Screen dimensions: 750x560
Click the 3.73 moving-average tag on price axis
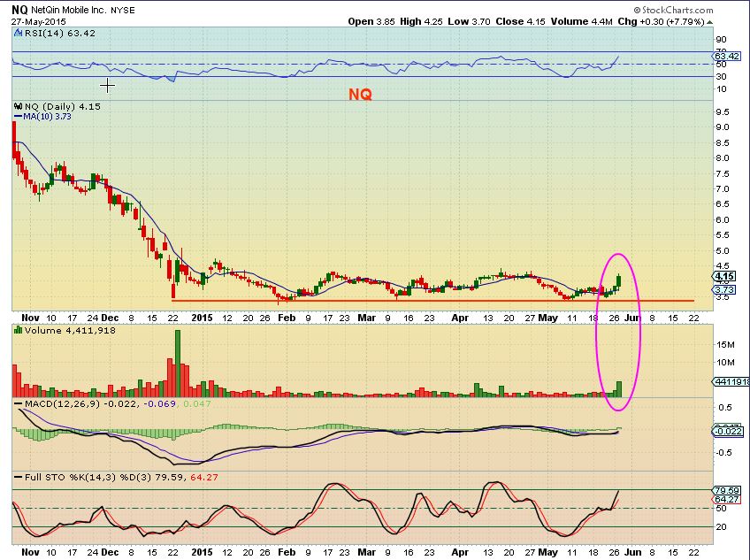[x=724, y=289]
